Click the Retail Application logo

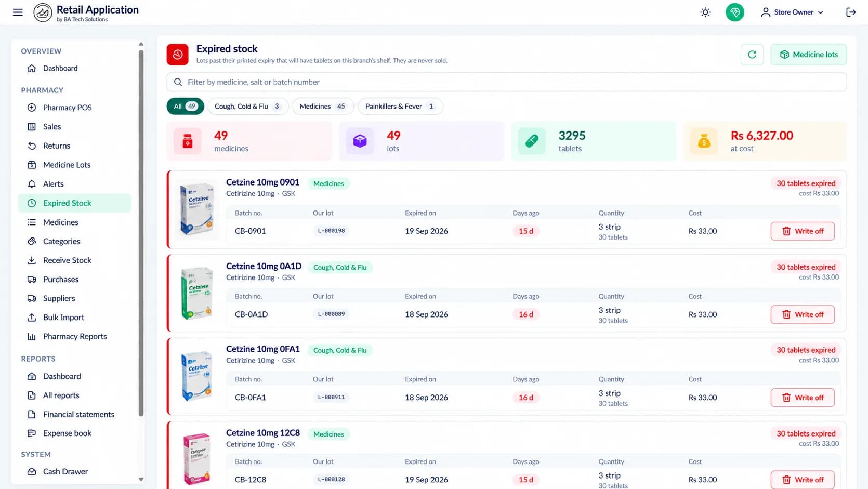(x=43, y=12)
